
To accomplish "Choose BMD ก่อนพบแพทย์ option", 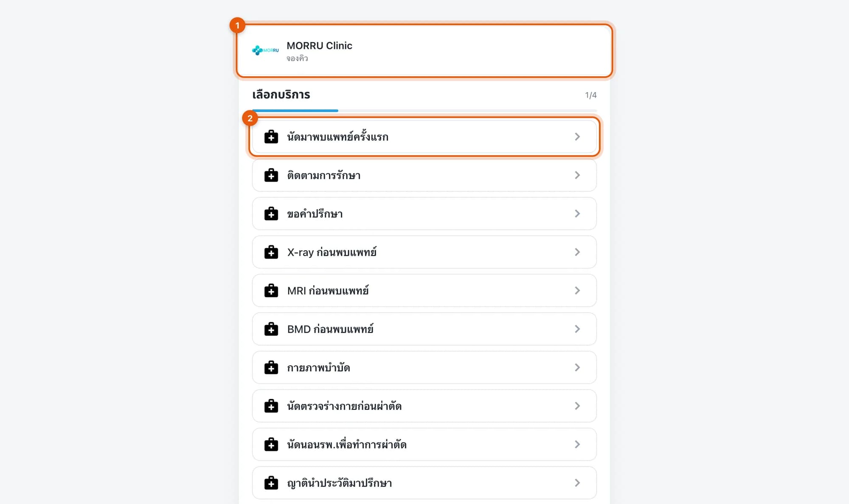I will pyautogui.click(x=424, y=329).
